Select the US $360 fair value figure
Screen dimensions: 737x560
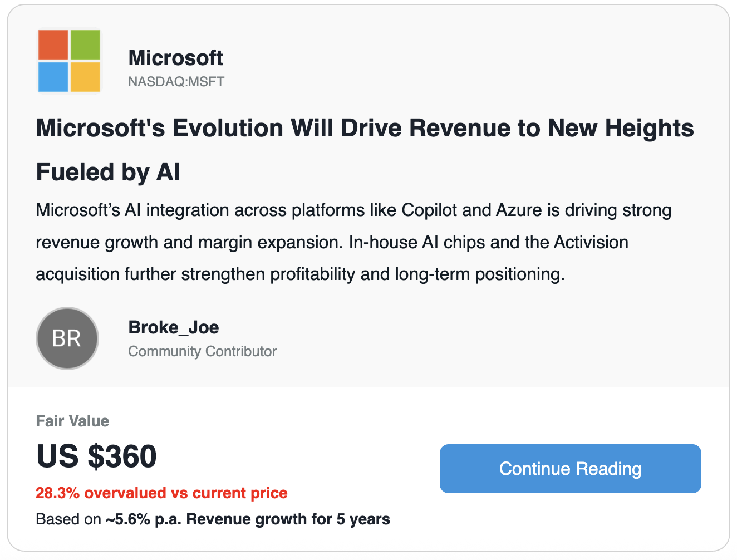click(96, 456)
